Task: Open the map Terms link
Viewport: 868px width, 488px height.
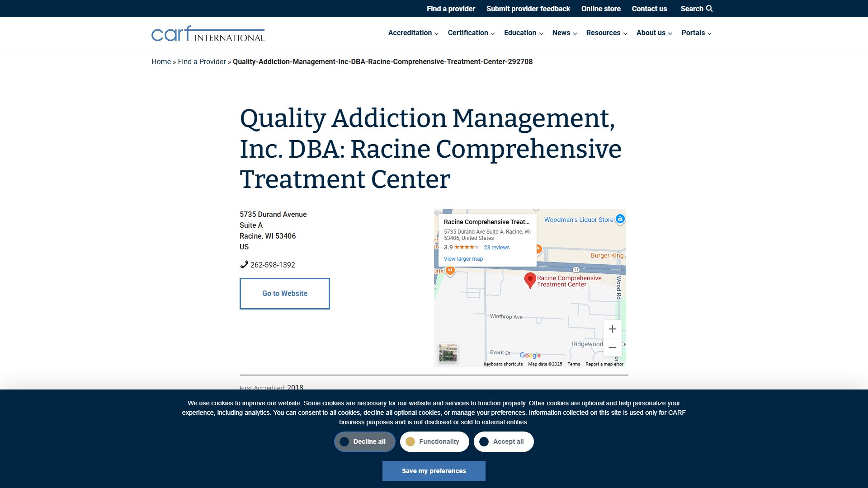Action: pos(574,364)
